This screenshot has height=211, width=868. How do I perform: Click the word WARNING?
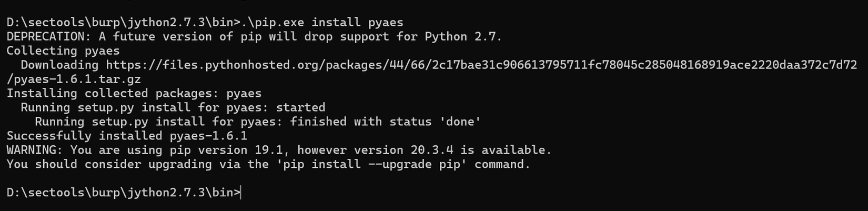click(35, 150)
